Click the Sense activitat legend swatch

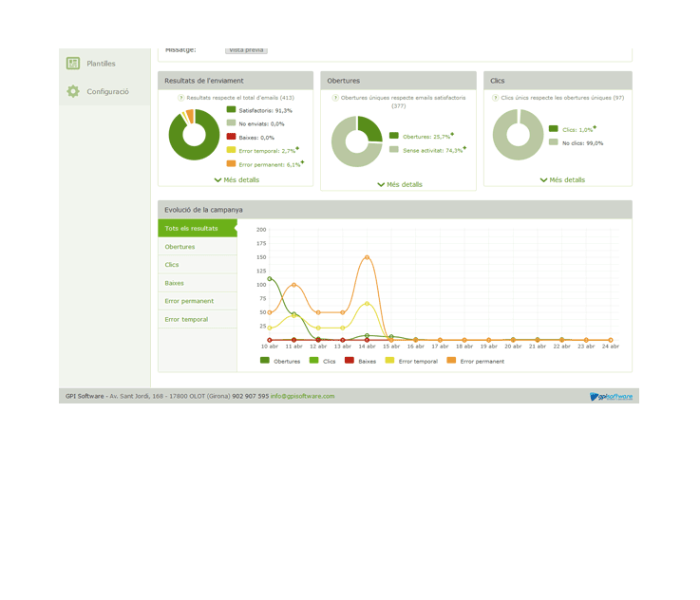tap(394, 149)
